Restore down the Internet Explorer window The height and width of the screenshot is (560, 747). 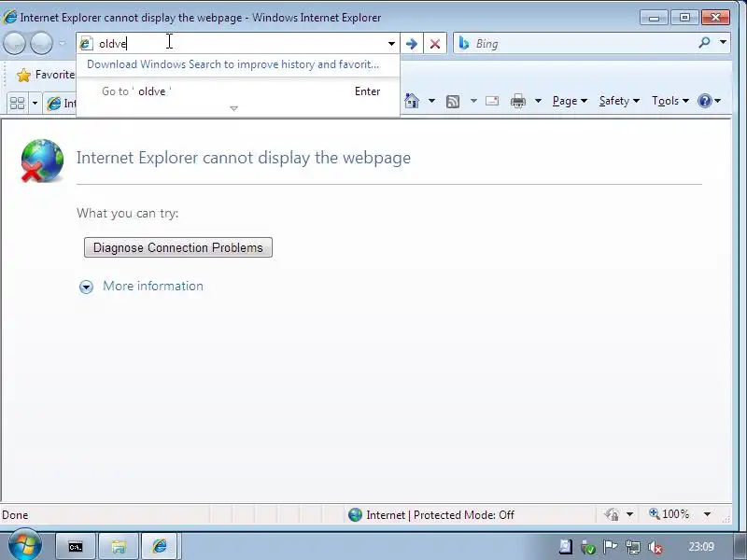point(684,18)
